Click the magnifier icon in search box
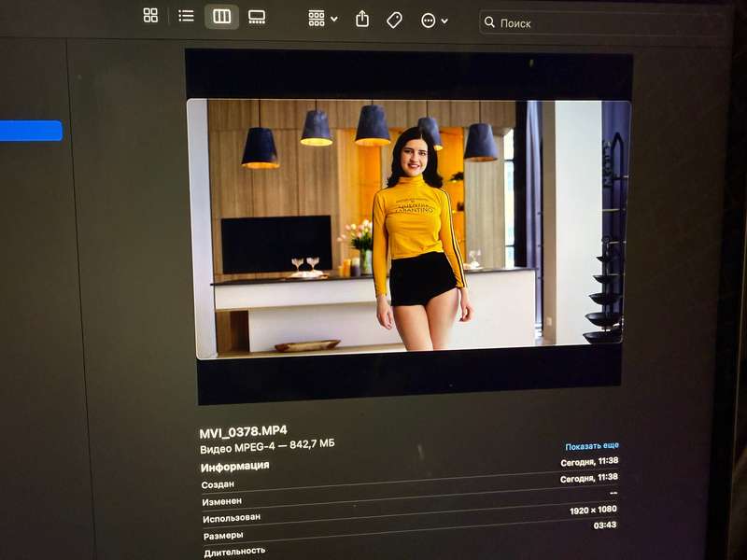This screenshot has width=747, height=560. click(489, 21)
